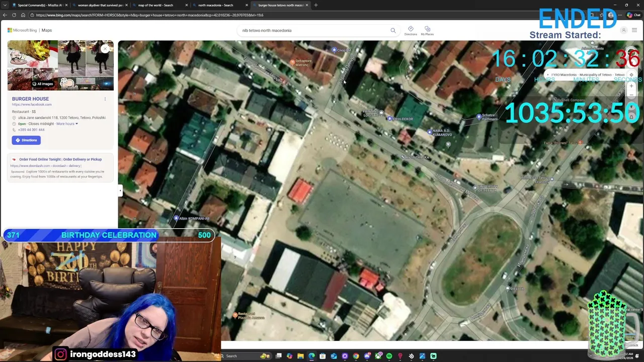Close the Burger House info card
The height and width of the screenshot is (362, 644).
tap(105, 48)
